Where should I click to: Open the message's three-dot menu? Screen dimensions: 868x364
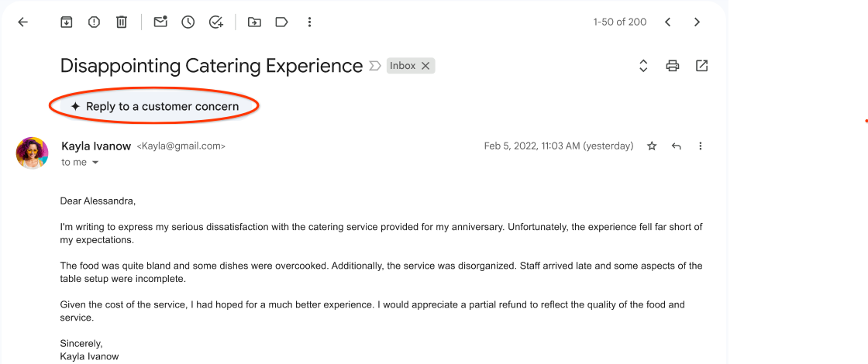[701, 146]
